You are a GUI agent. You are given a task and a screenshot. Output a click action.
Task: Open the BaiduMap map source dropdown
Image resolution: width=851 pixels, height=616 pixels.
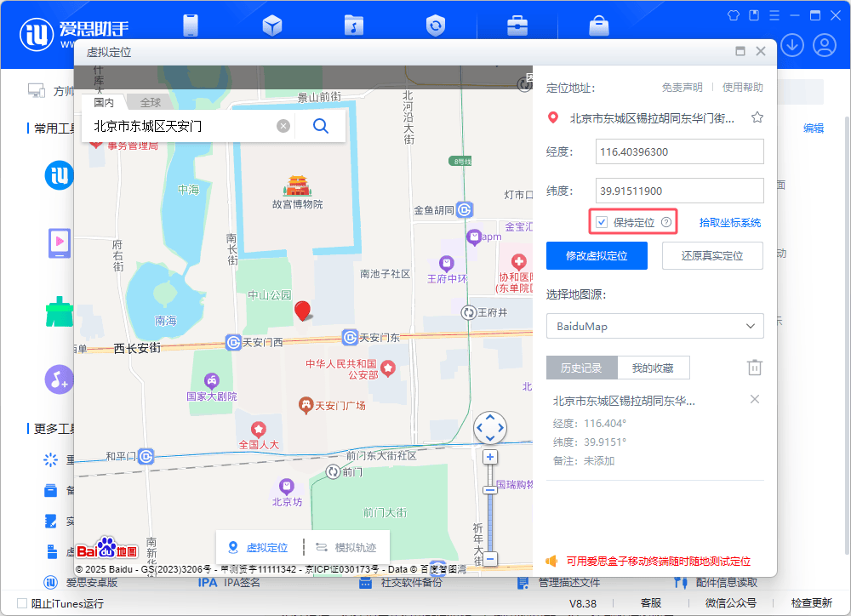tap(655, 326)
